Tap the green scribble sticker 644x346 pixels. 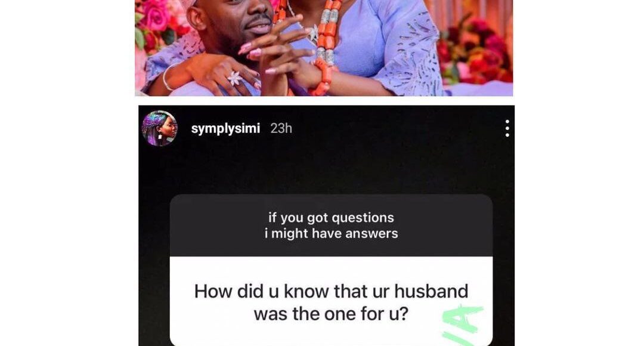pos(463,325)
